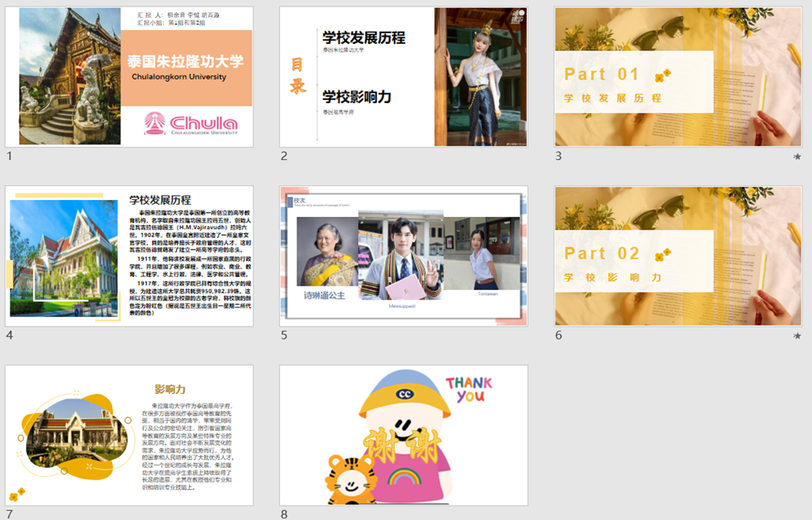
Task: Click the pink Chula logo on slide 1
Action: point(191,123)
